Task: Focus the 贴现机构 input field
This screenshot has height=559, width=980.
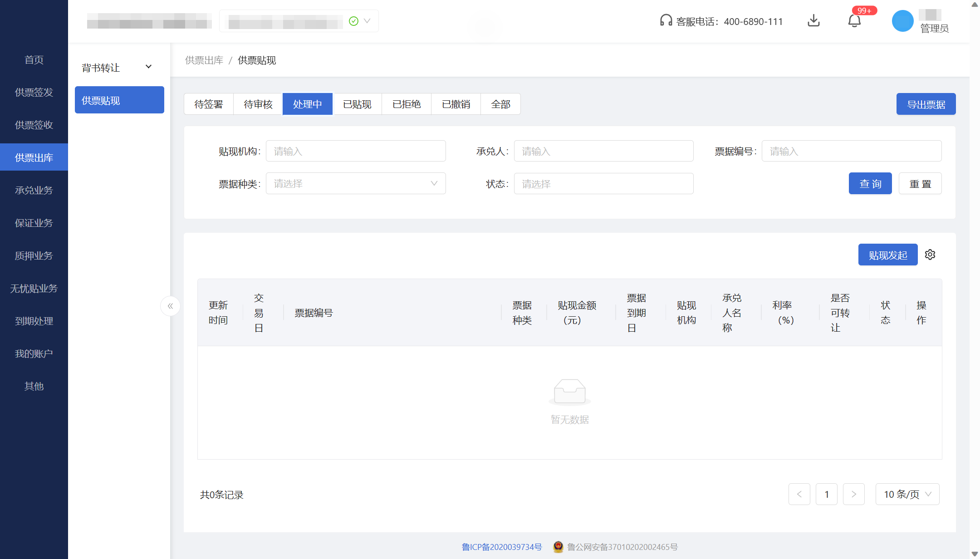Action: coord(356,151)
